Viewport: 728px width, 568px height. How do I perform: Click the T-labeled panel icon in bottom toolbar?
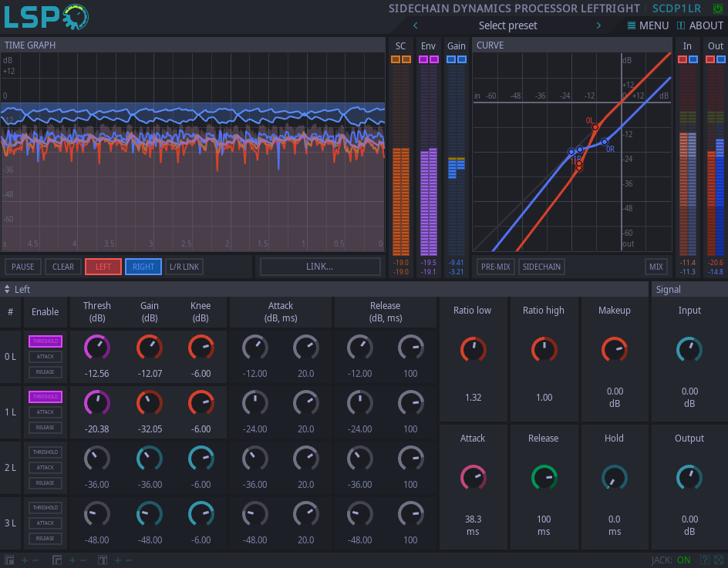102,560
